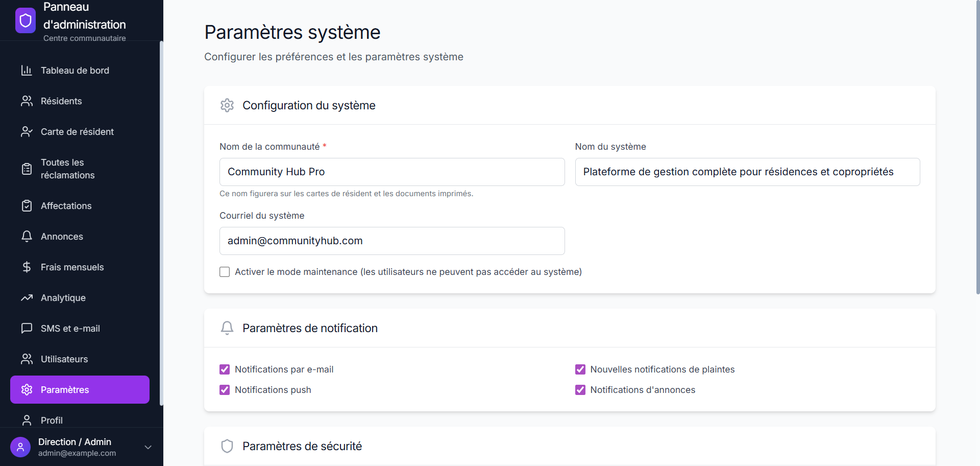This screenshot has width=980, height=466.
Task: Click the Paramètres gear icon
Action: click(27, 389)
